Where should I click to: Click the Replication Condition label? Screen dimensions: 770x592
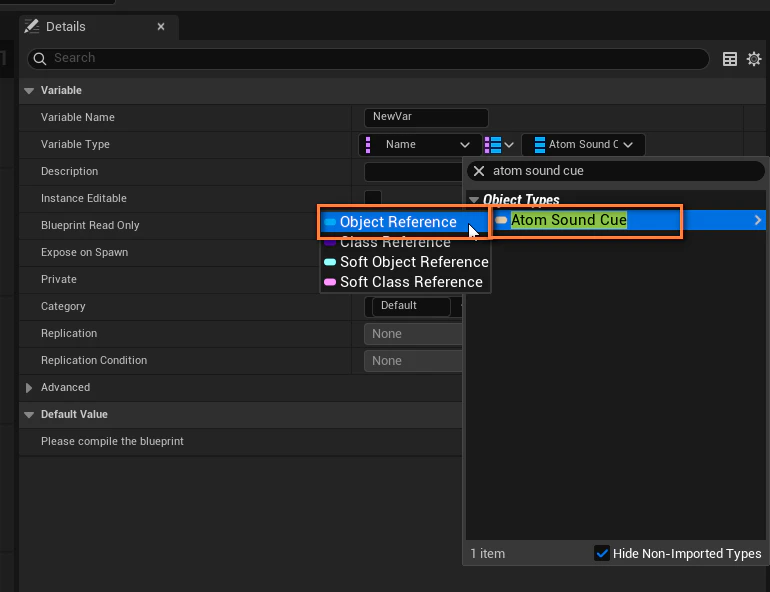click(x=94, y=360)
